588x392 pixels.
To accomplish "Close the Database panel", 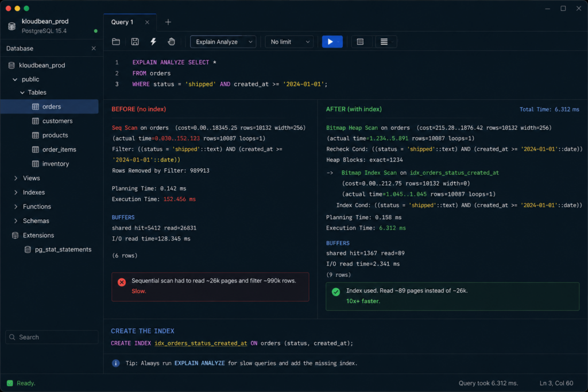I will pos(94,48).
